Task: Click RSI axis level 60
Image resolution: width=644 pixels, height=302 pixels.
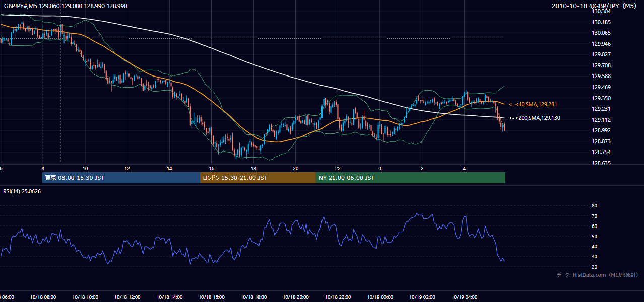Action: [594, 226]
